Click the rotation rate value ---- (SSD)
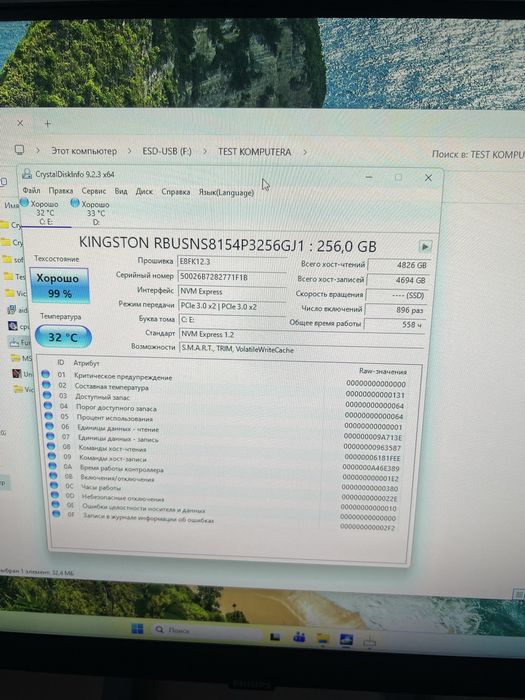This screenshot has width=525, height=700. [396, 295]
